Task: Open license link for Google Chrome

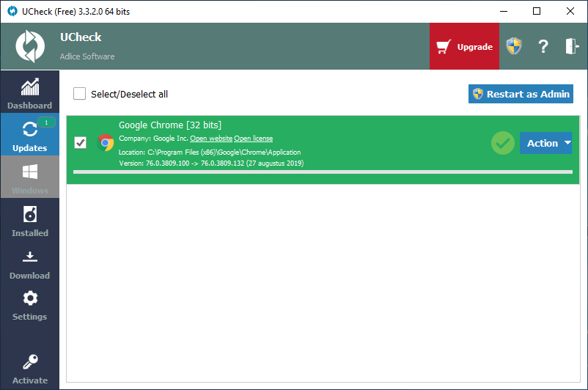Action: pos(254,139)
